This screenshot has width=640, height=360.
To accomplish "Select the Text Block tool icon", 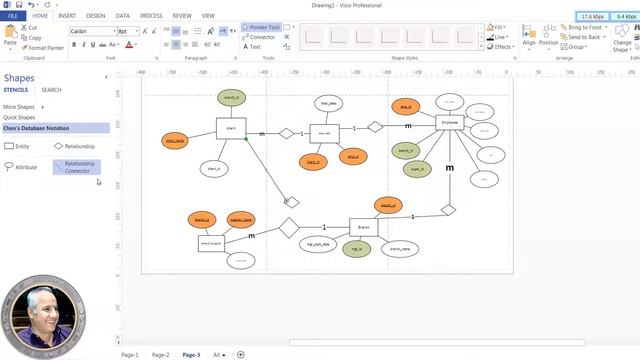I will point(287,47).
